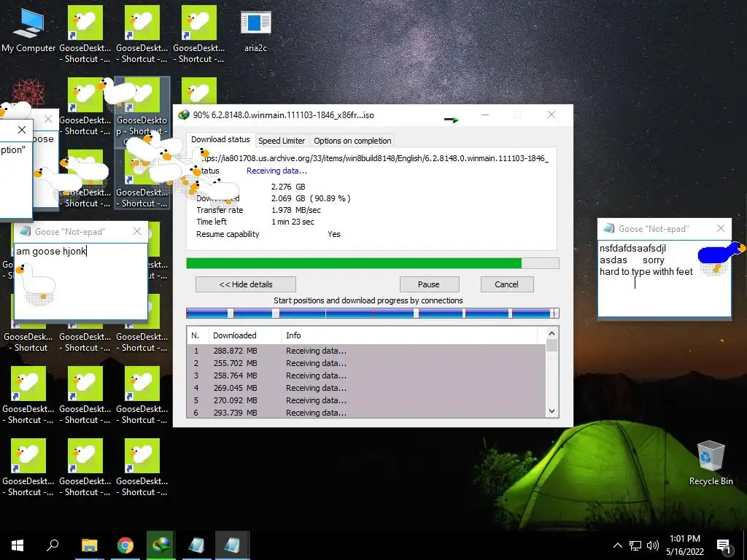
Task: Select connection row 1 with 288.872 MB
Action: click(367, 351)
